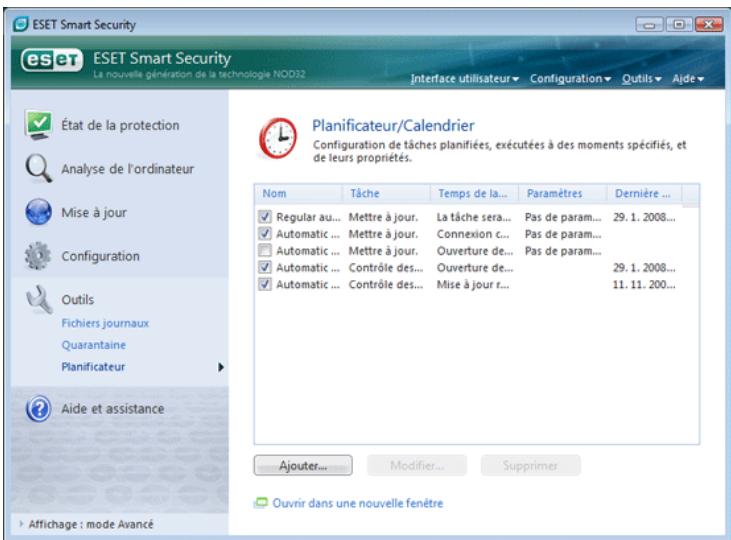Open the Aide dropdown in the header

(688, 79)
